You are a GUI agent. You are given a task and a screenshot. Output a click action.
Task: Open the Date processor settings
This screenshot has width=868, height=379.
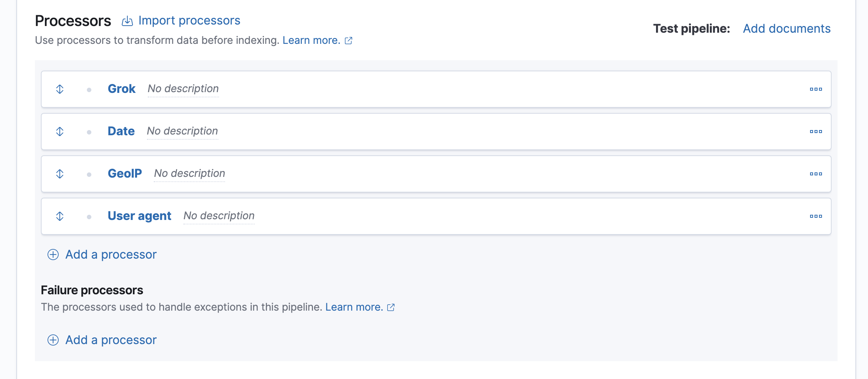(x=121, y=131)
